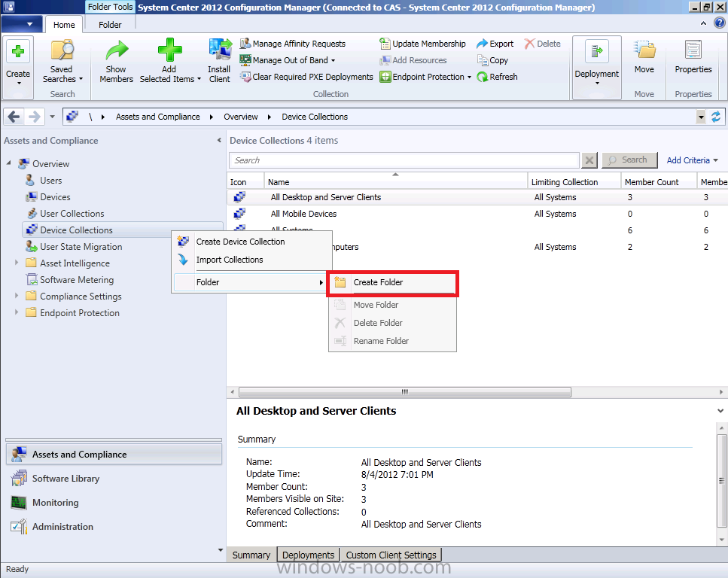Click the Deployment ribbon icon
The width and height of the screenshot is (728, 578).
(596, 51)
